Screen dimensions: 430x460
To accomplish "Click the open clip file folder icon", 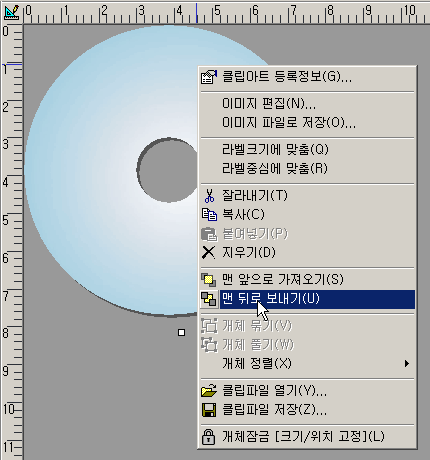I will 209,391.
